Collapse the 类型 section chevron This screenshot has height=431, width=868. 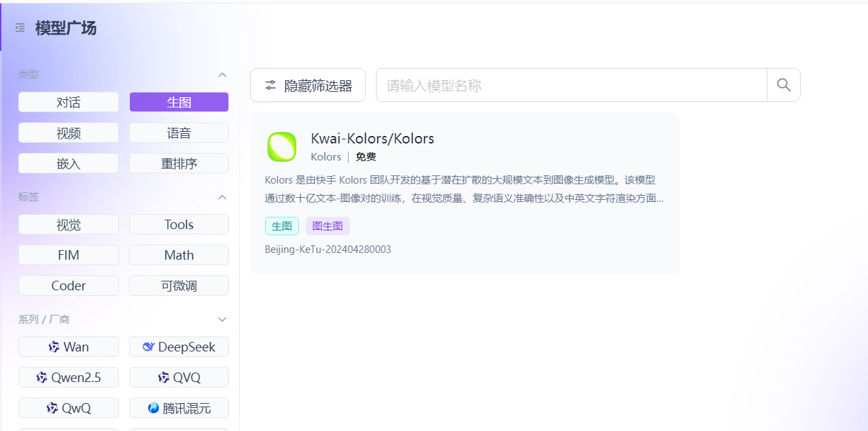point(222,75)
